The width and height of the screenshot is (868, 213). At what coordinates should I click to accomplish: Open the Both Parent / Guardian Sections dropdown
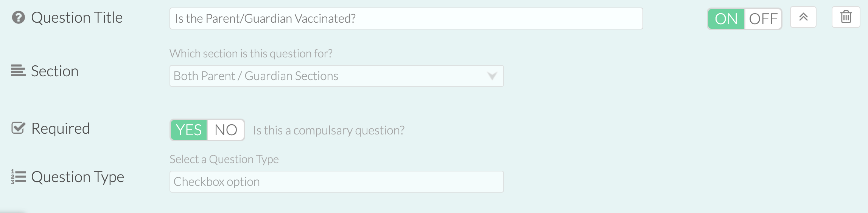(336, 76)
